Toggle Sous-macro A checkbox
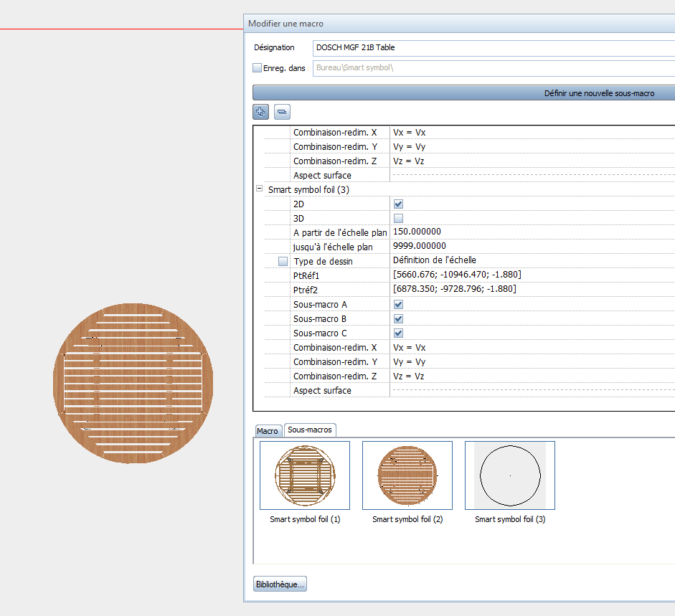This screenshot has height=616, width=675. [398, 304]
